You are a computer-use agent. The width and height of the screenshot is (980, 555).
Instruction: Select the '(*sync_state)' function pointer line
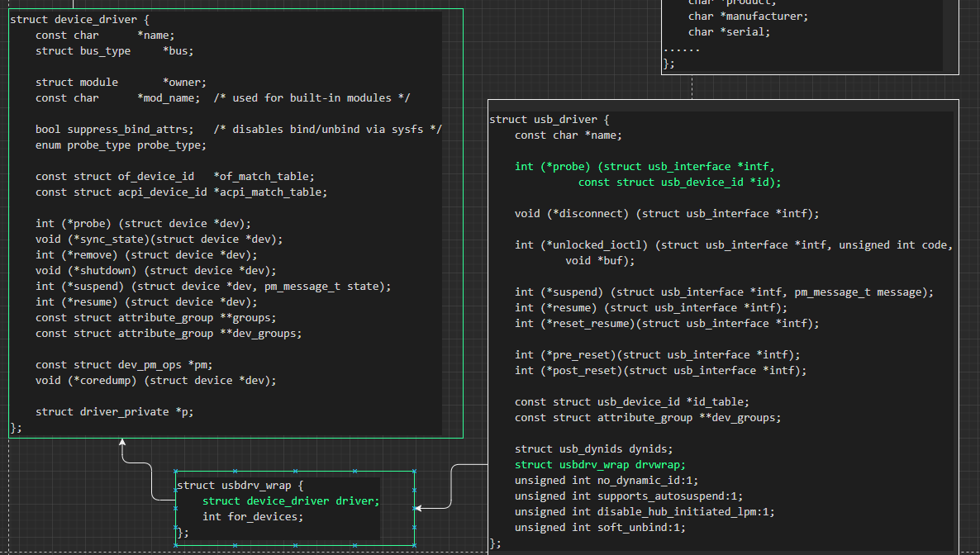(x=159, y=240)
